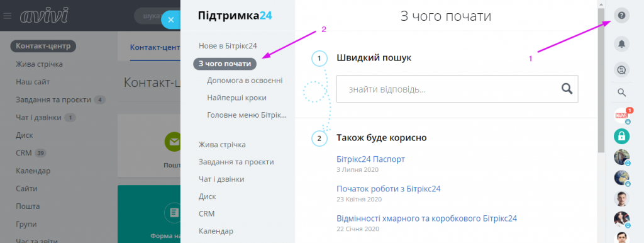Open the Marvel avatar with notification badge
The width and height of the screenshot is (644, 243).
pyautogui.click(x=621, y=116)
